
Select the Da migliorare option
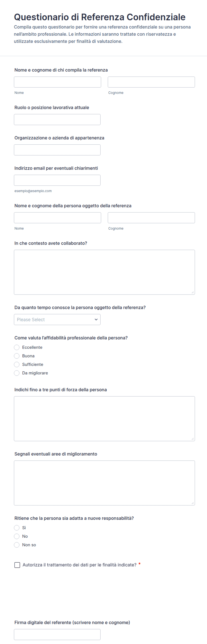click(17, 373)
